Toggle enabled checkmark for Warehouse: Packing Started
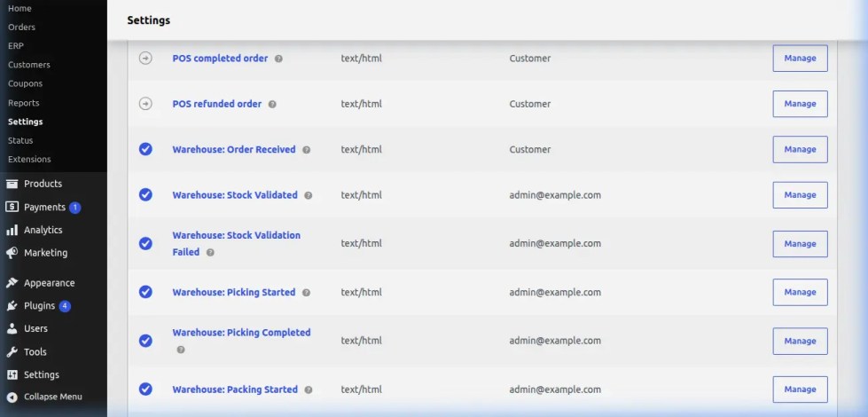The height and width of the screenshot is (417, 868). tap(145, 389)
